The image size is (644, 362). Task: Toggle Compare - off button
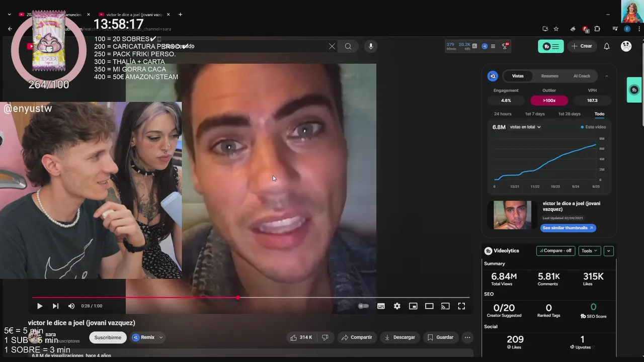pos(555,250)
